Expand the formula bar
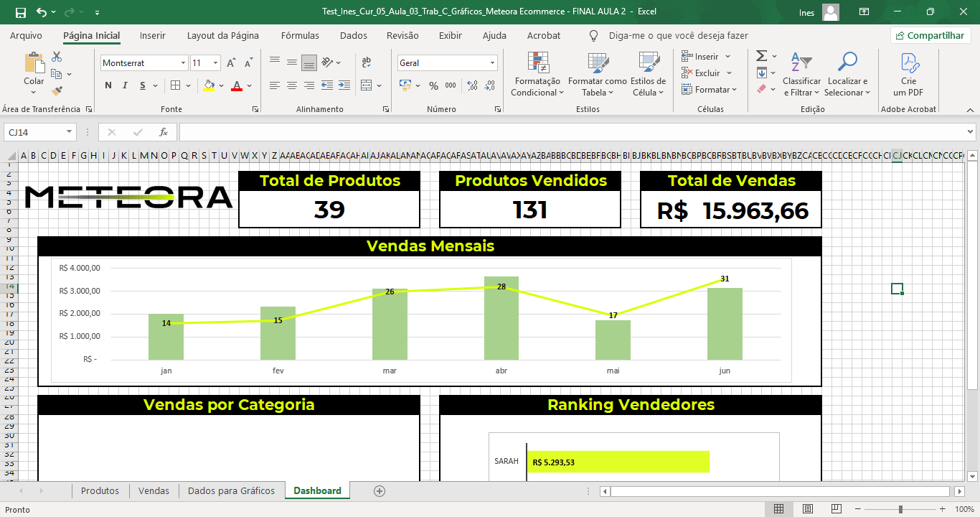Viewport: 980px width, 517px height. [x=971, y=132]
